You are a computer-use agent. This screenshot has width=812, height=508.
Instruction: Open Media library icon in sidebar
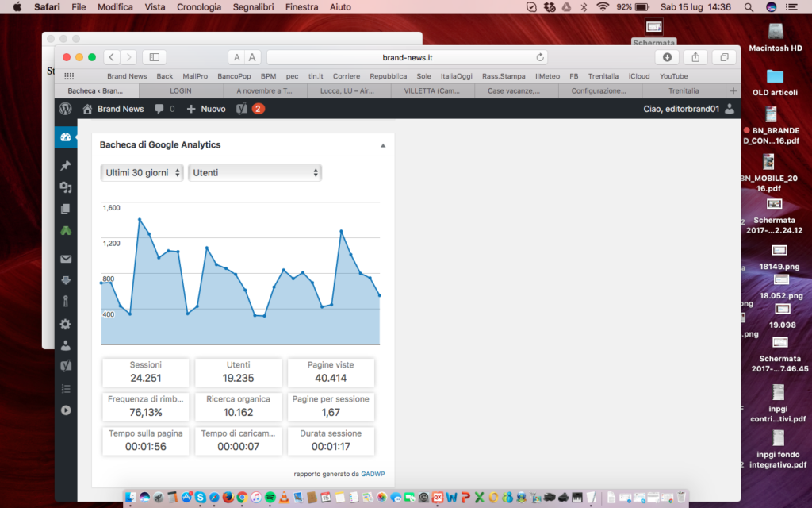[x=65, y=187]
